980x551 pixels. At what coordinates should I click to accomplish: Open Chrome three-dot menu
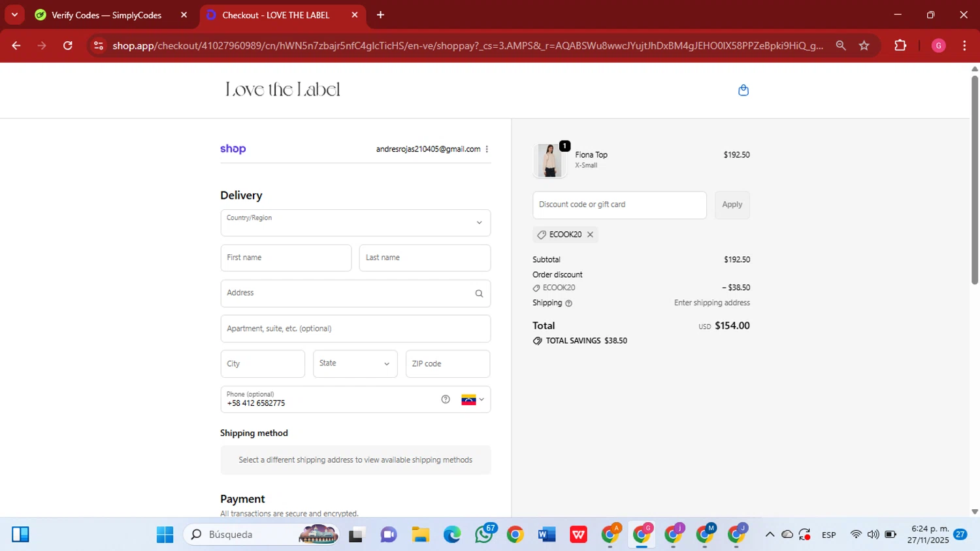964,46
